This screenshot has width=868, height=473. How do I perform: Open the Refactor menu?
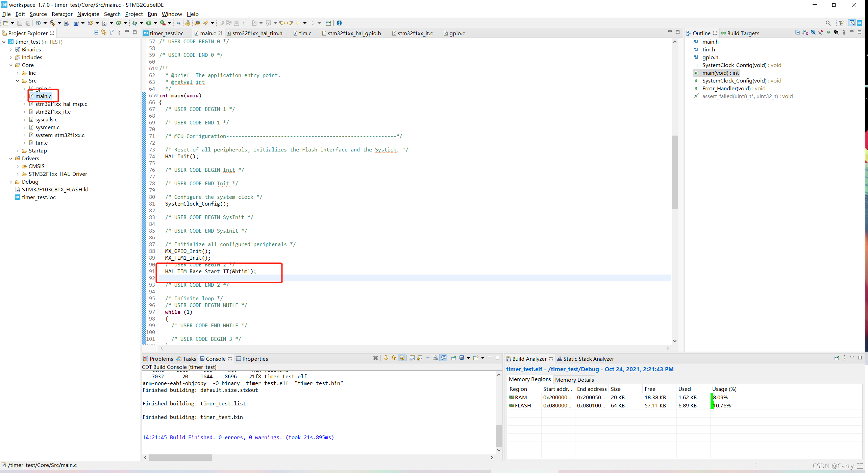62,14
